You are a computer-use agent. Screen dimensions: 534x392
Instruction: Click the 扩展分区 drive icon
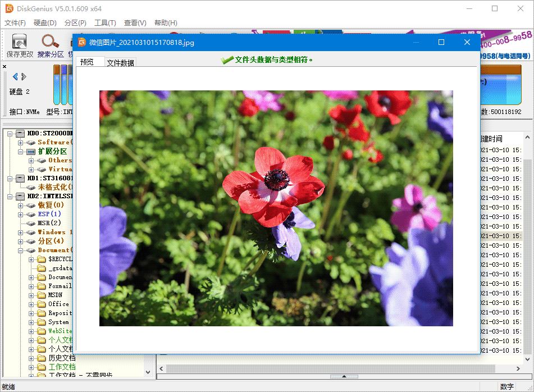click(31, 152)
